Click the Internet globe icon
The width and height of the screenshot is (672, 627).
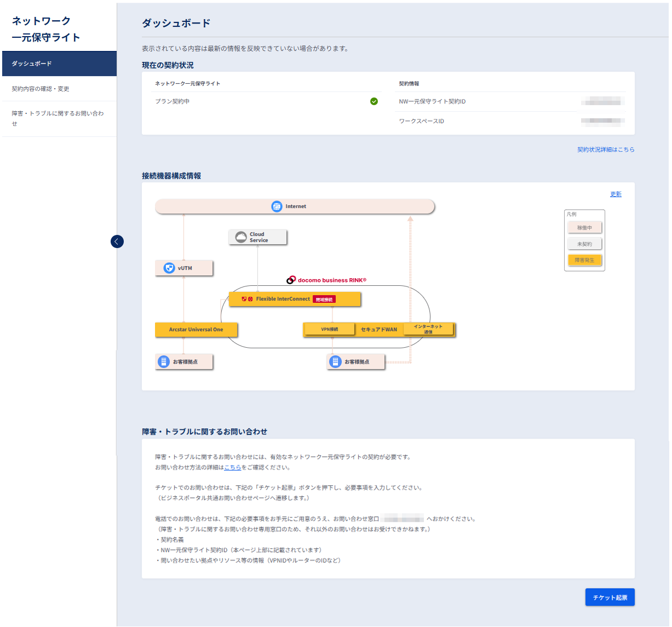(x=277, y=206)
